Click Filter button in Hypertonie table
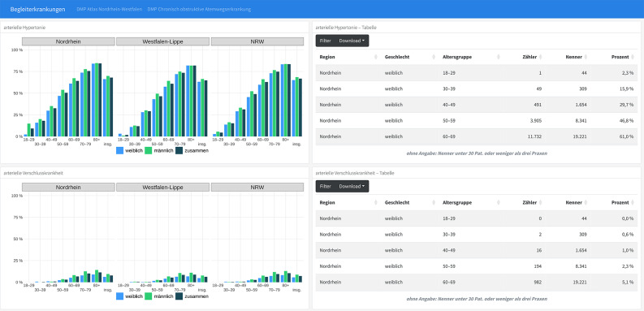The height and width of the screenshot is (311, 644). [x=326, y=41]
